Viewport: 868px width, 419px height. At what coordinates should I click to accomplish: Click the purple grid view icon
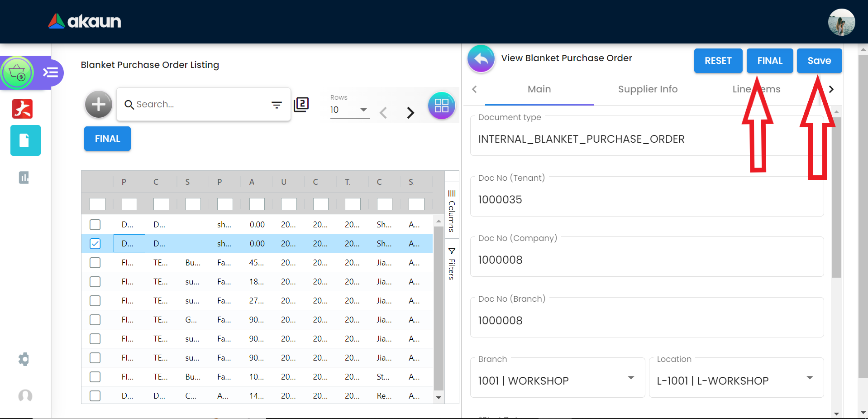pyautogui.click(x=441, y=106)
